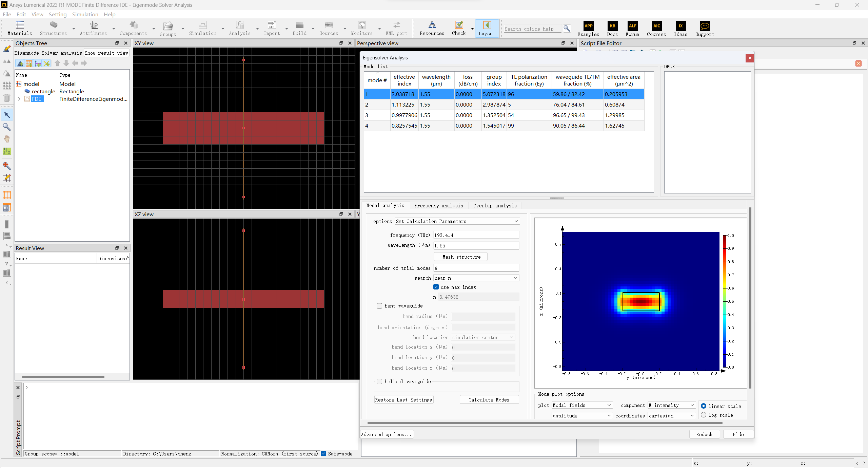The height and width of the screenshot is (468, 868).
Task: Disable the use max index checkbox
Action: point(436,287)
